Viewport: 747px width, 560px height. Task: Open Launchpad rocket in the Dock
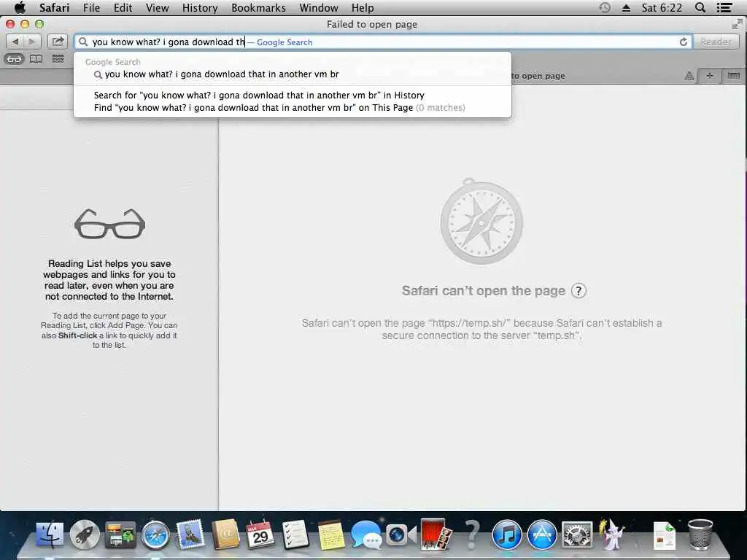(85, 534)
